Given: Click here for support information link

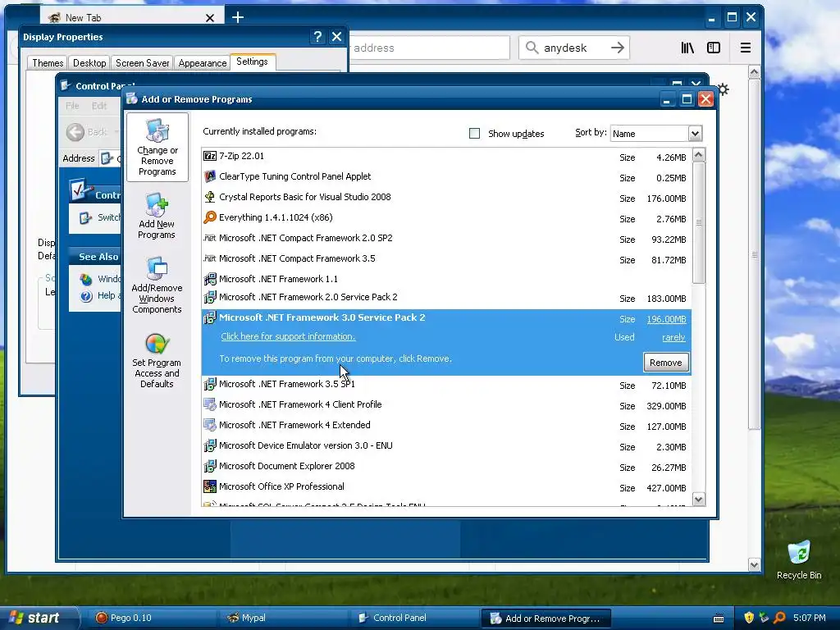Looking at the screenshot, I should [288, 336].
